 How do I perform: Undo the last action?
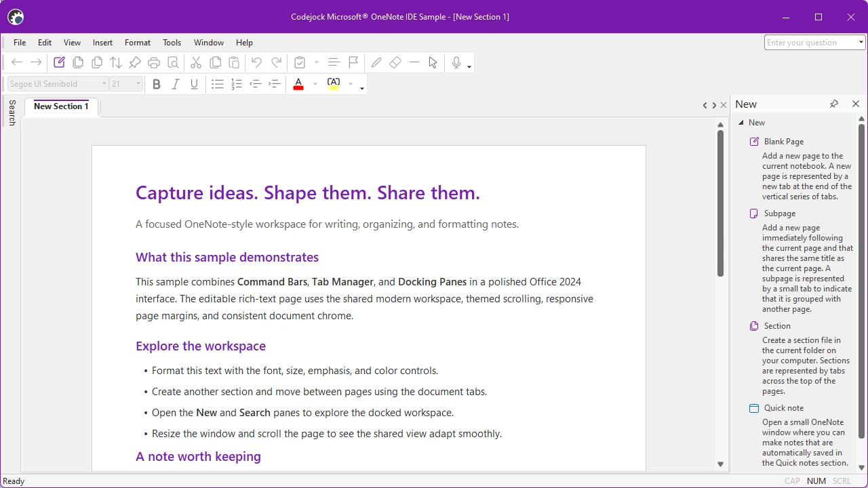click(256, 63)
